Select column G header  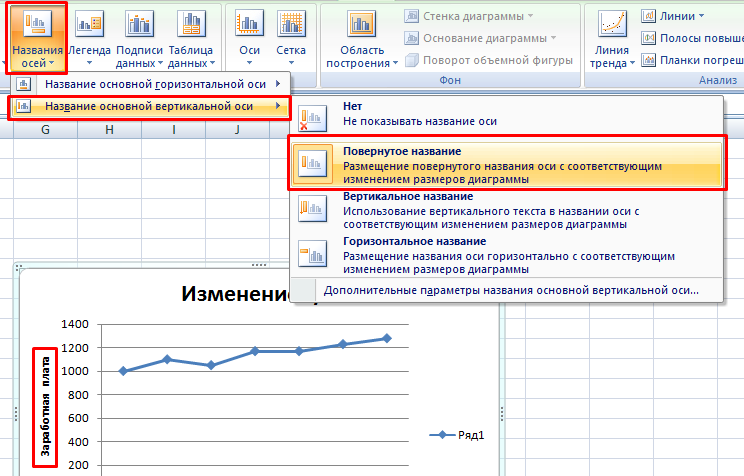[46, 130]
